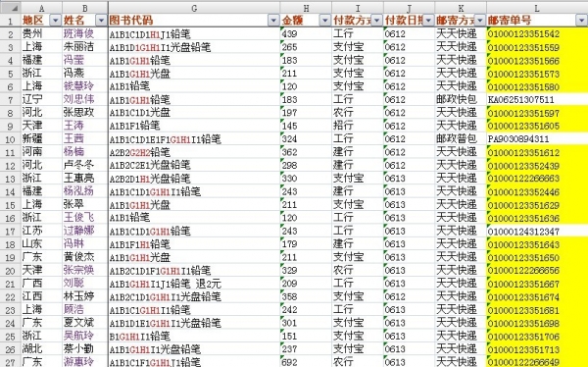588x367 pixels.
Task: Select row 17 header
Action: (10, 231)
